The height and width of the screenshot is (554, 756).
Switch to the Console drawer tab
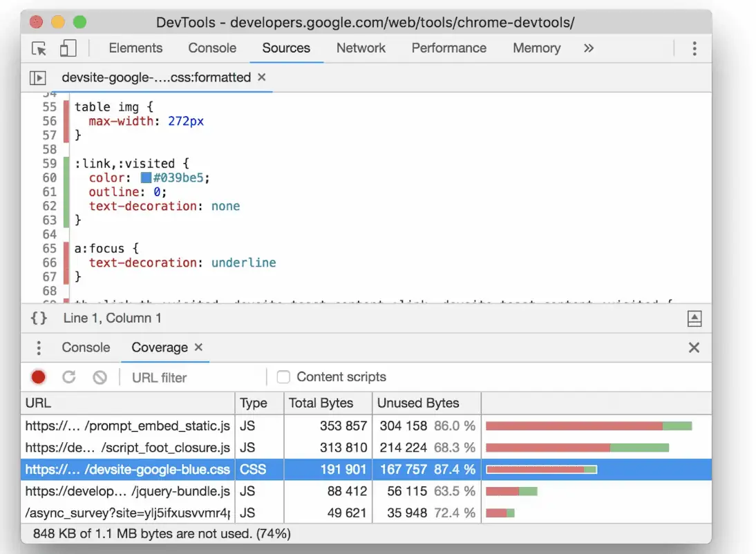(85, 347)
